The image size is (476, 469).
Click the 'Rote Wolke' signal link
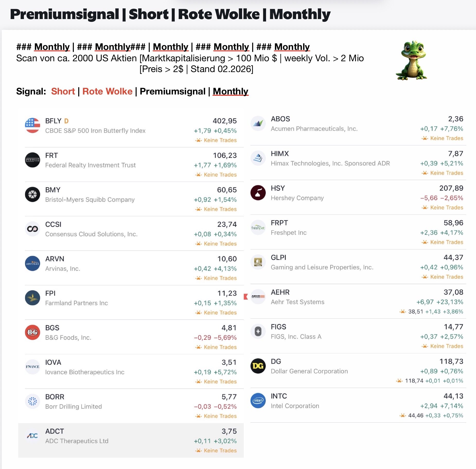coord(107,91)
